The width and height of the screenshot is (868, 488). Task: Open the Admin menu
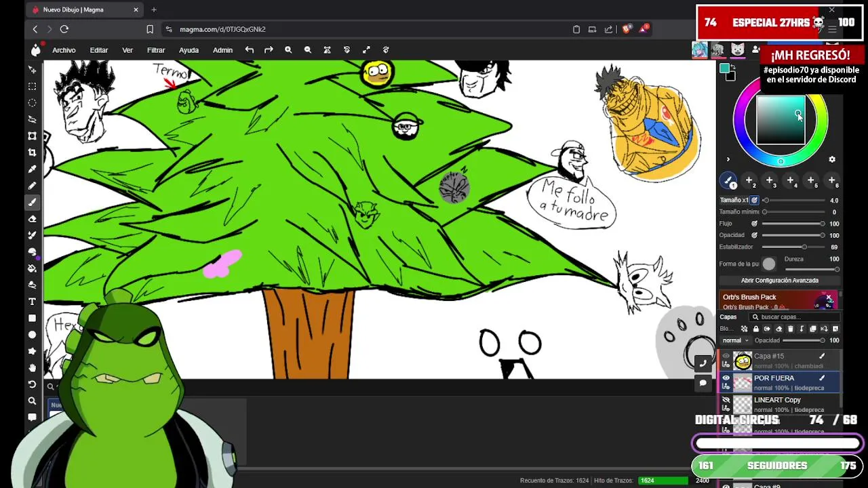[x=222, y=50]
